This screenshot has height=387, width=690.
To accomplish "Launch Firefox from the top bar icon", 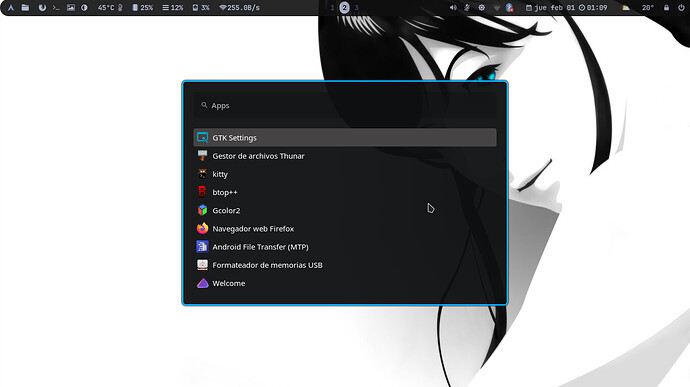I will pos(42,7).
